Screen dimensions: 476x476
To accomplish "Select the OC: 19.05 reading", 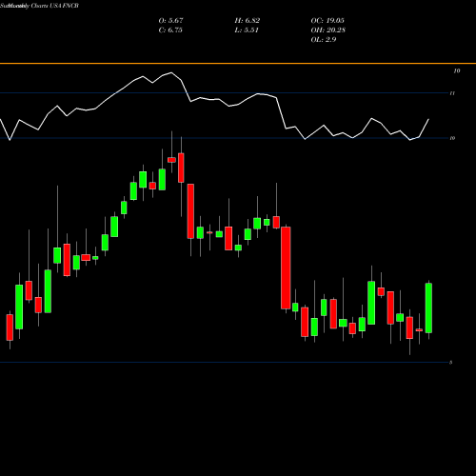I will (x=327, y=21).
